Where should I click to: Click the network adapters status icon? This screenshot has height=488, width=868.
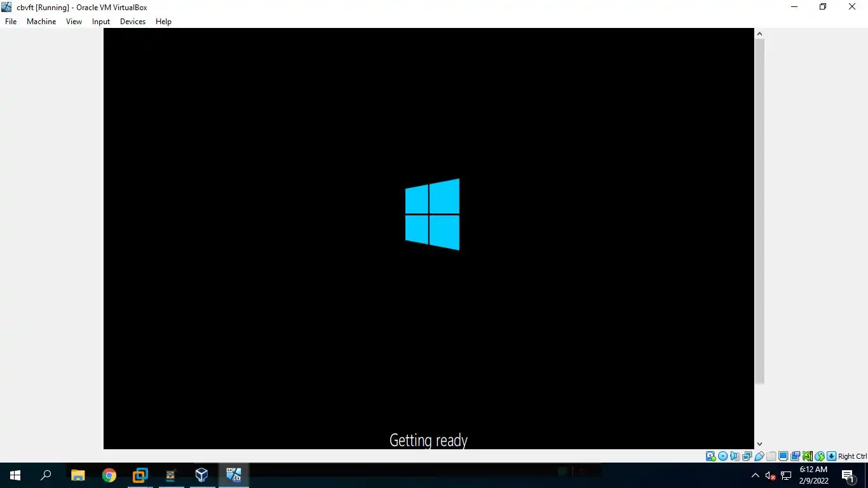pyautogui.click(x=747, y=456)
